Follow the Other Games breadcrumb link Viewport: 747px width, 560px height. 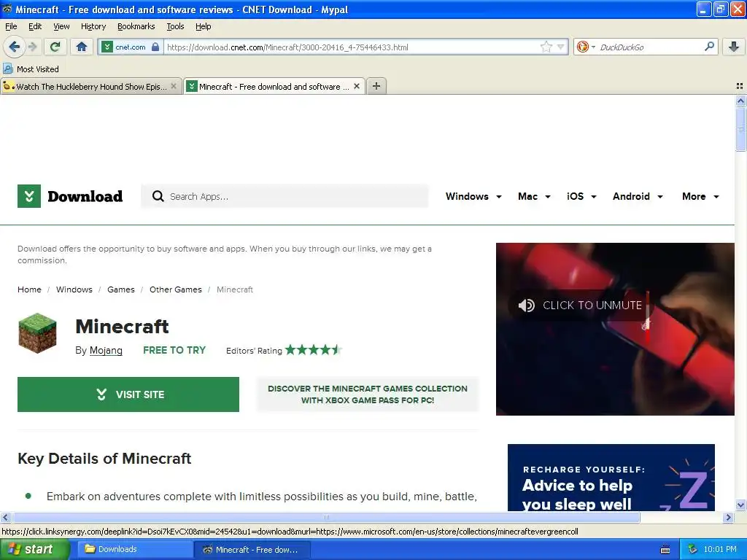pyautogui.click(x=176, y=289)
